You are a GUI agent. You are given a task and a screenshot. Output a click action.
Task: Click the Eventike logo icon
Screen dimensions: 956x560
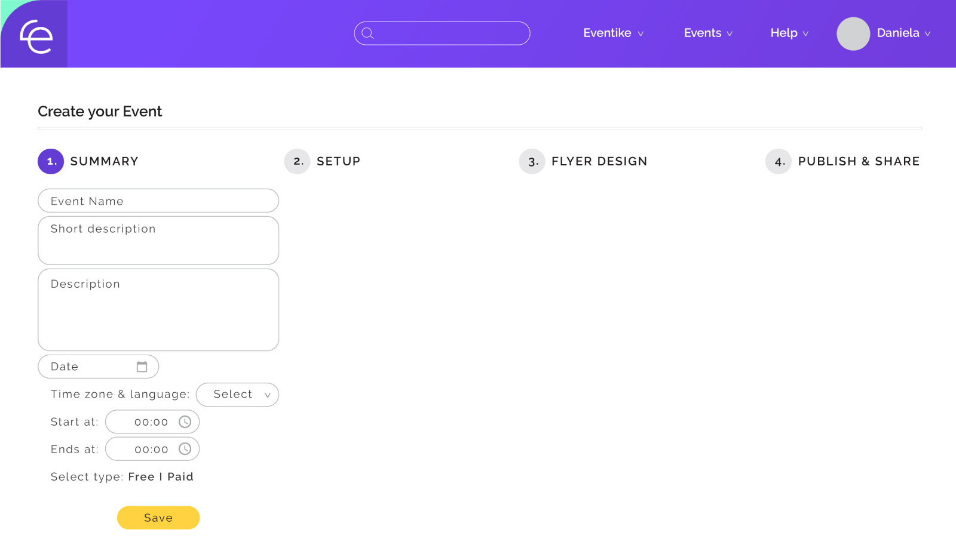(36, 36)
